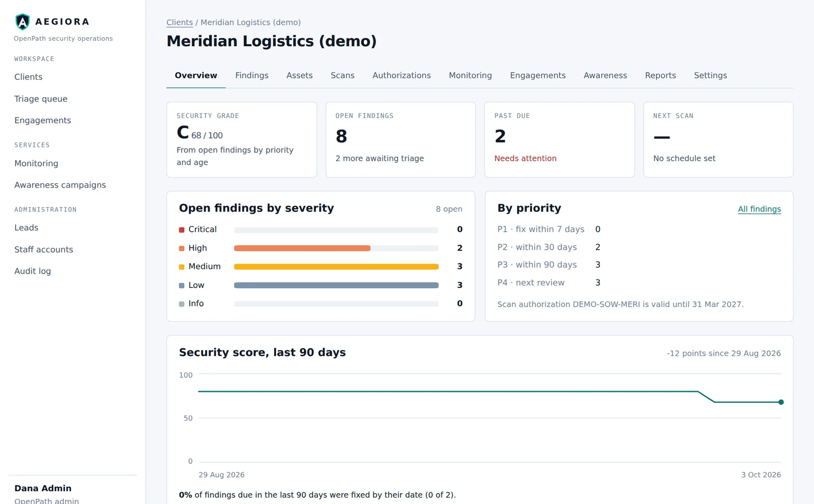Click the Open Findings count 8

pos(341,136)
